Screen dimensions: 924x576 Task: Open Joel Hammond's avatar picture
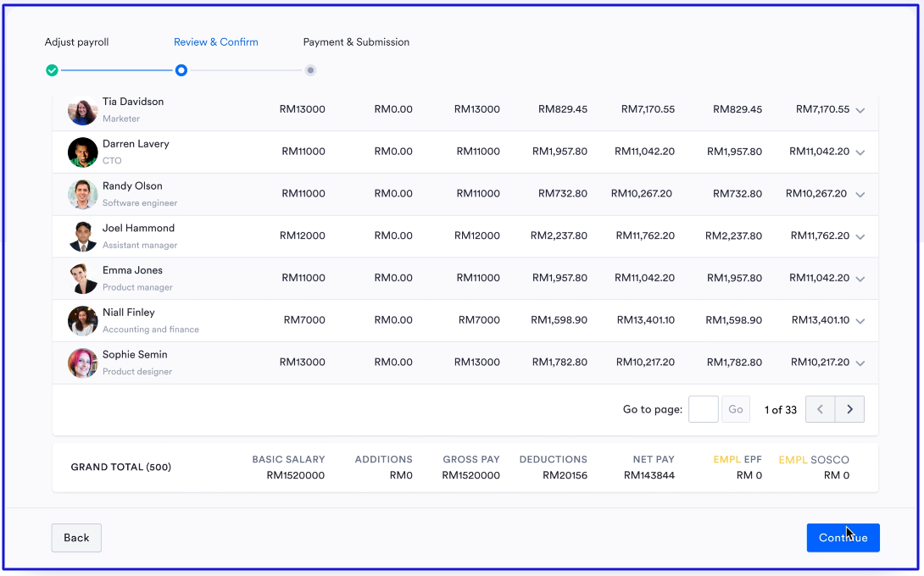[83, 236]
